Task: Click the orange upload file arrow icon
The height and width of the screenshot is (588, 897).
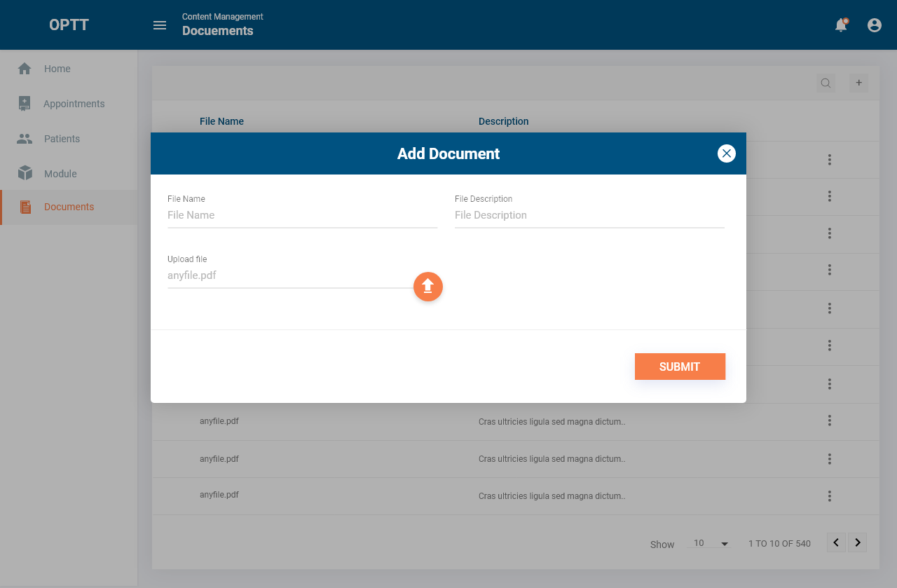Action: point(428,287)
